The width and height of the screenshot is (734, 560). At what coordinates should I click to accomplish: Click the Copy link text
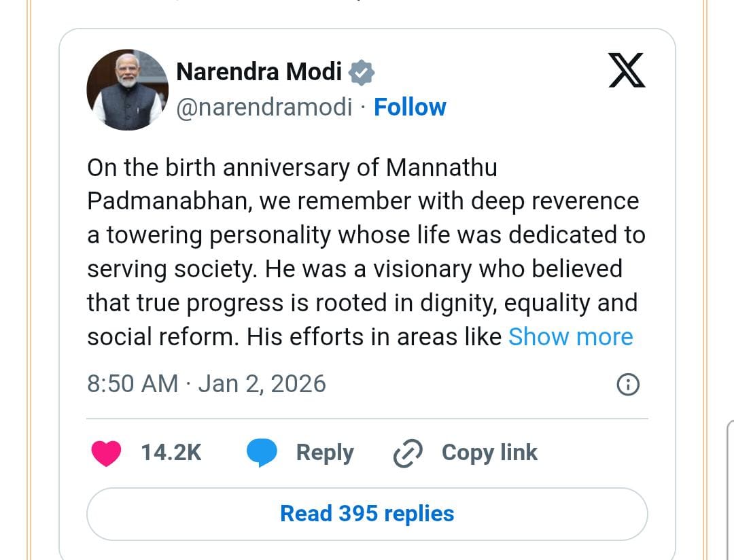tap(489, 453)
